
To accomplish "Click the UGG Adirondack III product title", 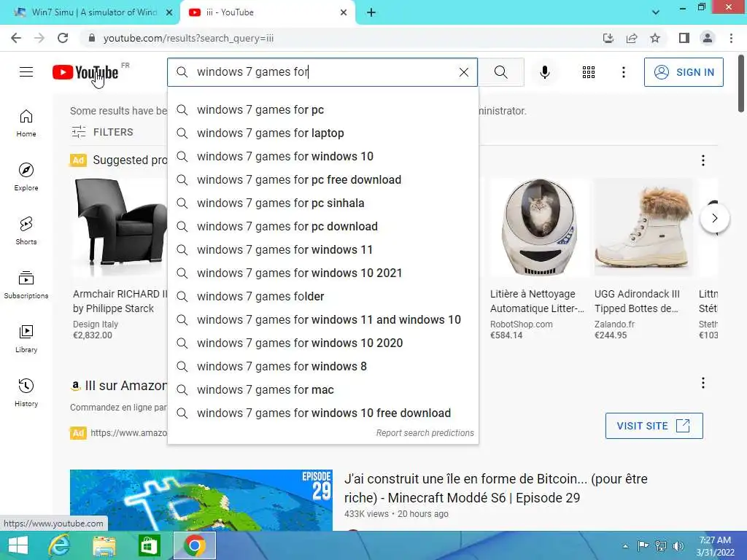I will click(x=638, y=301).
